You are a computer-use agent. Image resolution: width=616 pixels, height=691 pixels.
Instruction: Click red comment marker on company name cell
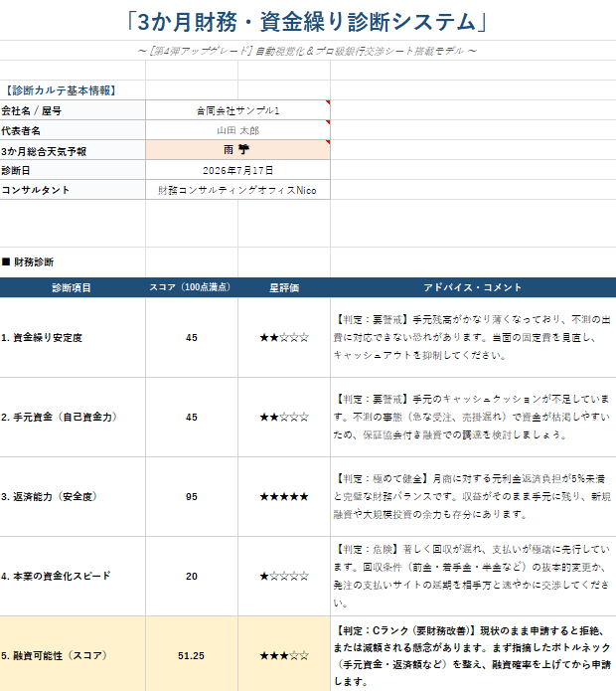coord(328,102)
